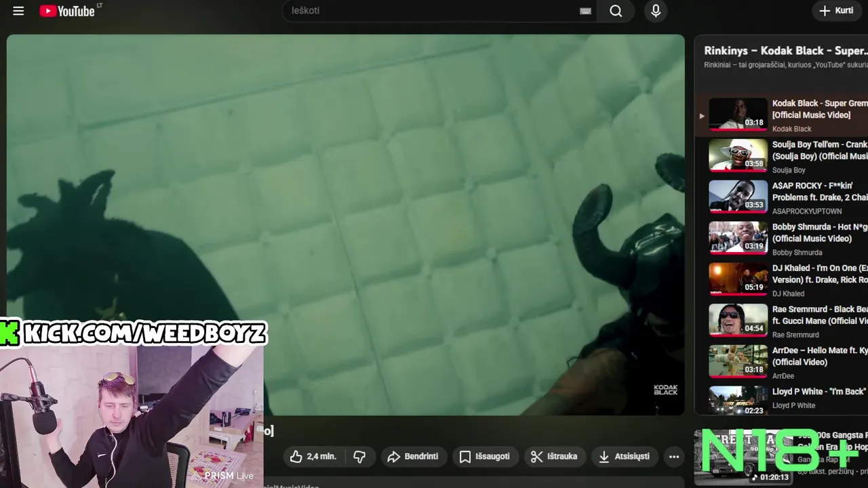This screenshot has width=868, height=488.
Task: Select the title 'DJ Khaled - I'm On One'
Action: click(x=820, y=274)
